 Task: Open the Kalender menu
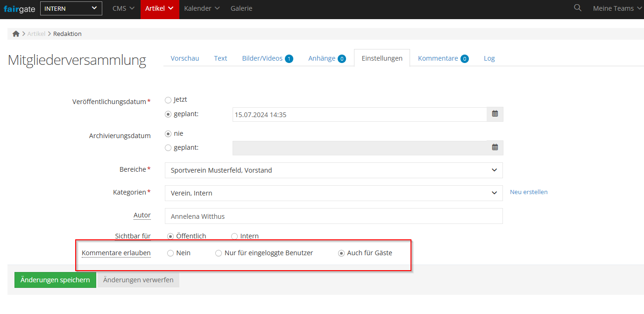click(202, 8)
